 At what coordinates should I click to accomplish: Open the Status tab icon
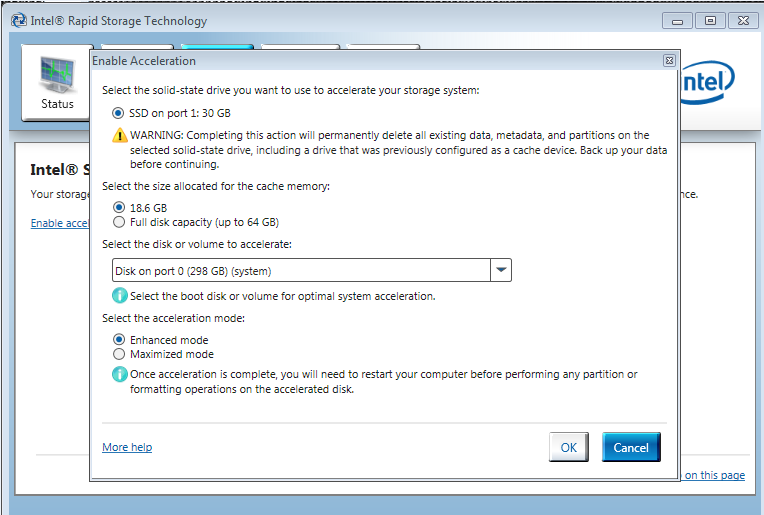pos(57,83)
